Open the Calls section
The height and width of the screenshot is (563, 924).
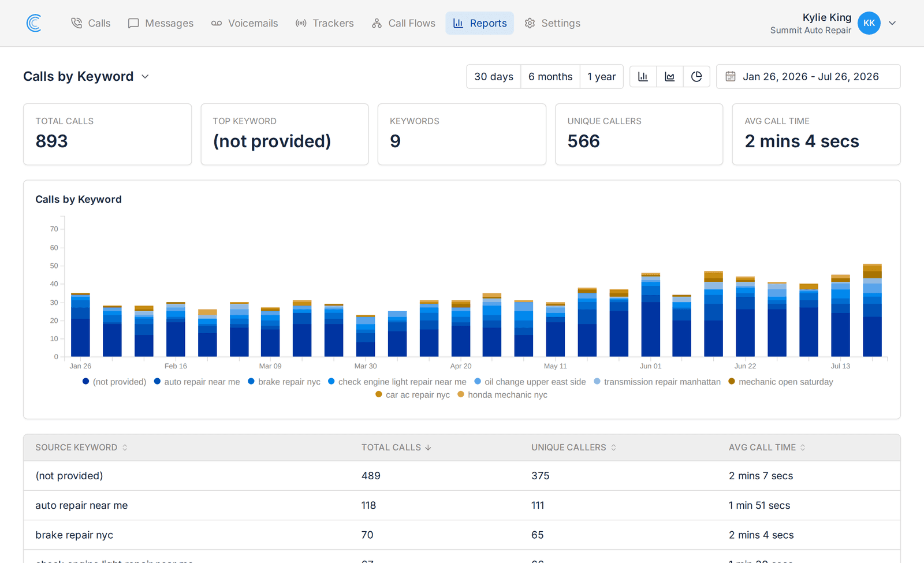pyautogui.click(x=91, y=23)
